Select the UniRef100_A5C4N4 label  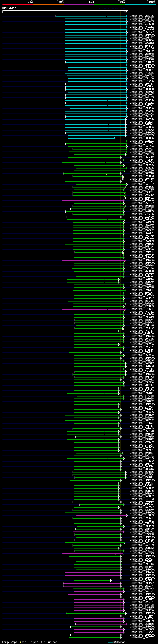click(x=142, y=505)
